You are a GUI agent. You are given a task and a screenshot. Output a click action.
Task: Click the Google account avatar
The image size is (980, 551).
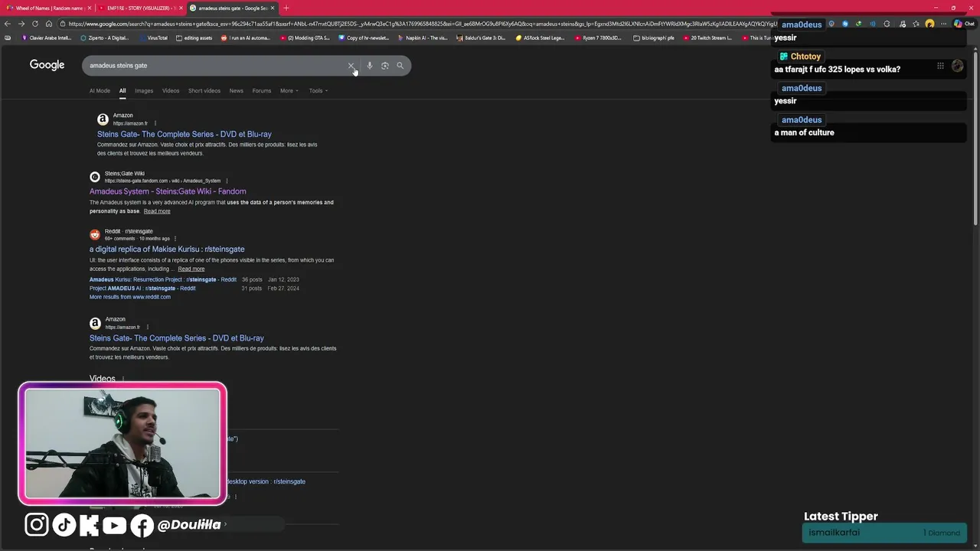pos(957,66)
